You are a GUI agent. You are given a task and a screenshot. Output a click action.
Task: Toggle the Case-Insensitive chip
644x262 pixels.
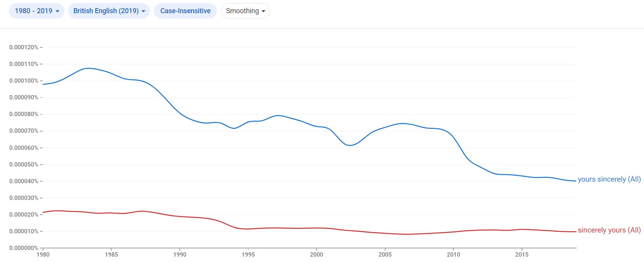tap(185, 11)
